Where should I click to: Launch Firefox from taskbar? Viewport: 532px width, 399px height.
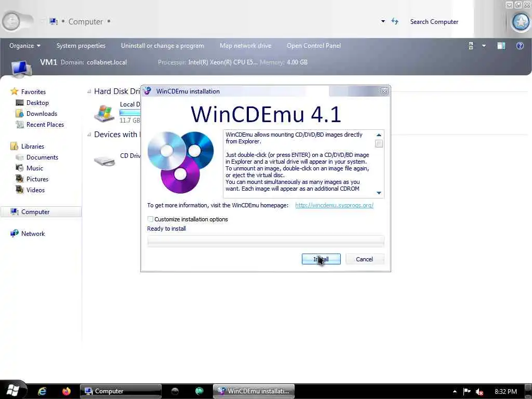click(66, 391)
